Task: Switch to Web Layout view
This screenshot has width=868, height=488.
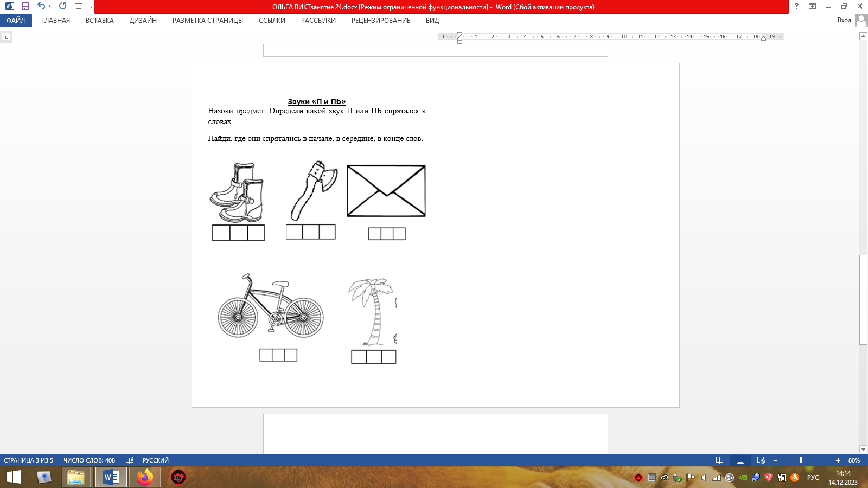Action: (x=761, y=460)
